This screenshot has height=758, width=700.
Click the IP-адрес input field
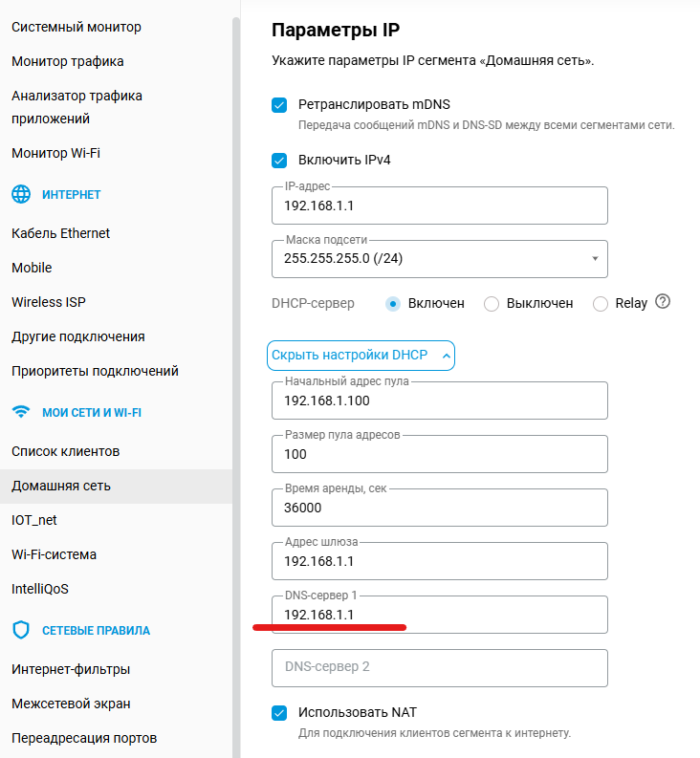tap(440, 206)
